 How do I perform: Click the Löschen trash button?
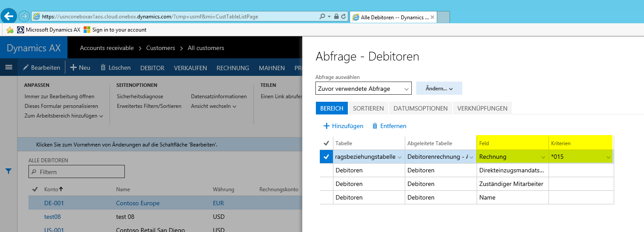click(116, 68)
